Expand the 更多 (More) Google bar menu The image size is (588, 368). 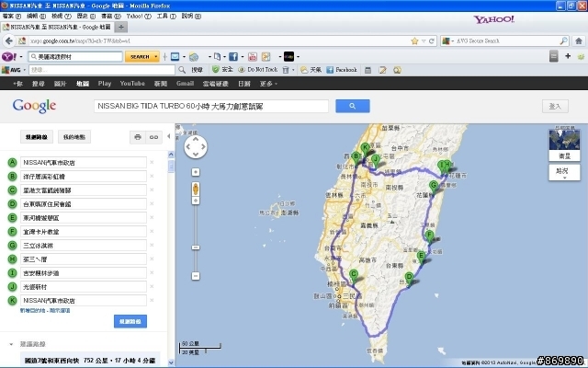pos(268,84)
